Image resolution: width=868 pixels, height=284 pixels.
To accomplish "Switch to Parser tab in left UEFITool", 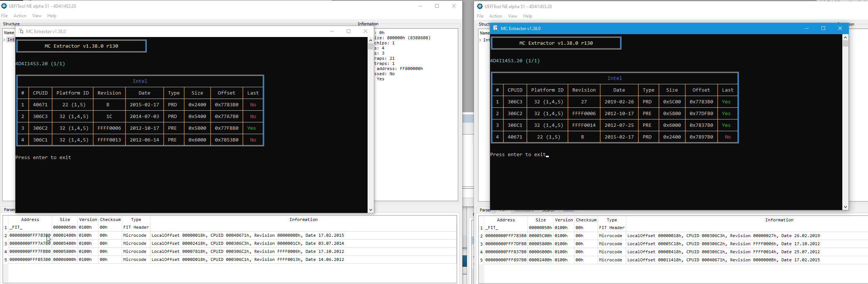I will (9, 210).
